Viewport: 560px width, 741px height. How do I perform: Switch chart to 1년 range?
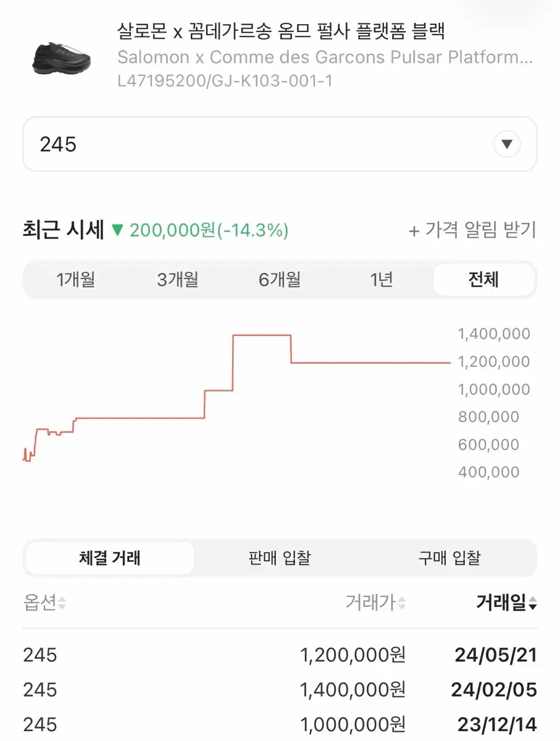381,280
